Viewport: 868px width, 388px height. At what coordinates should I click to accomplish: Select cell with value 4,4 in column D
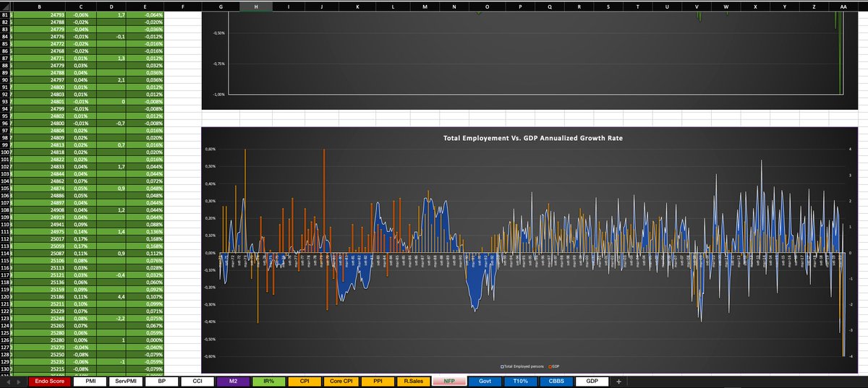pos(112,298)
